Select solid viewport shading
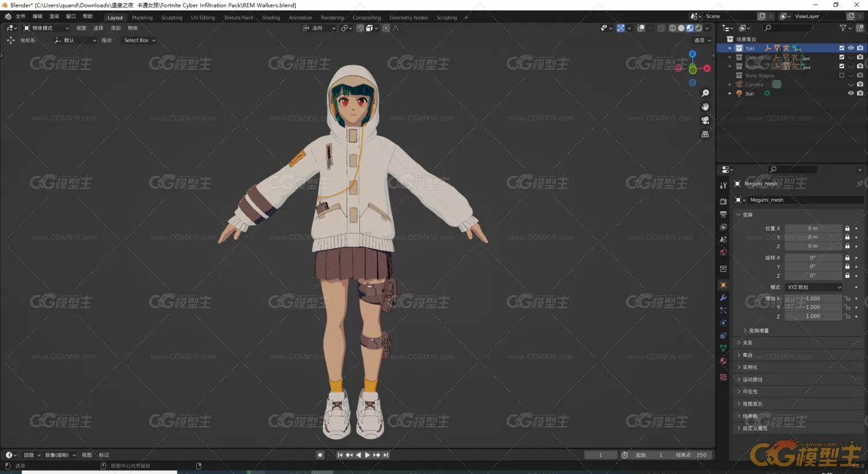This screenshot has width=868, height=474. point(681,28)
